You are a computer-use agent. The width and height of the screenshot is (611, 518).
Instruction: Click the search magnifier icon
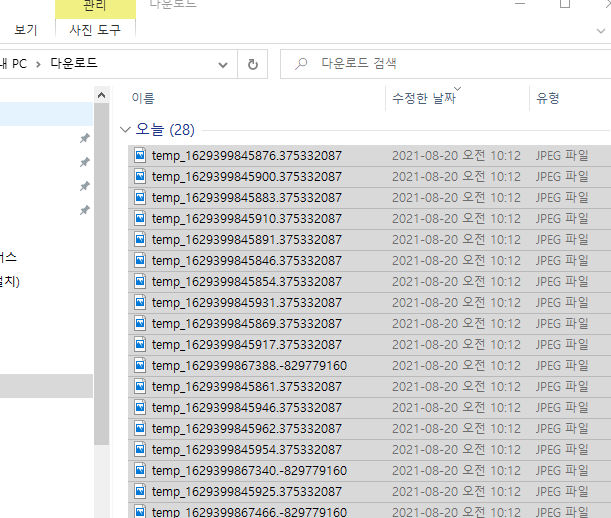pyautogui.click(x=301, y=64)
